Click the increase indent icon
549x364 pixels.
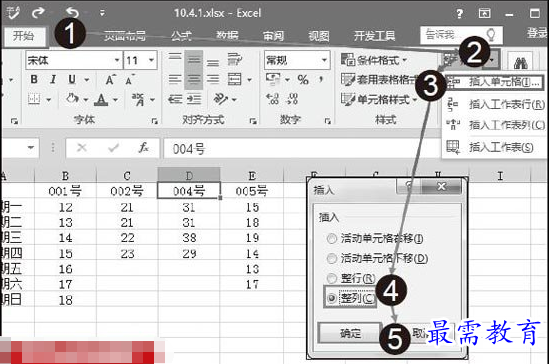click(x=194, y=100)
